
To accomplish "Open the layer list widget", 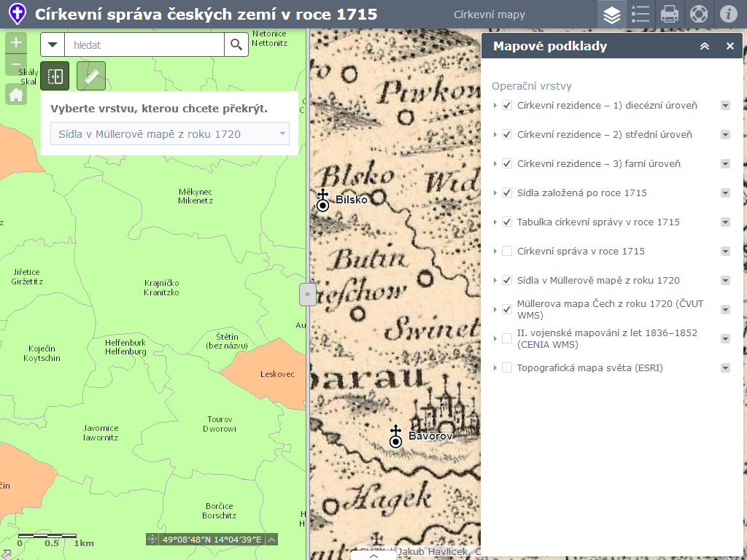I will pos(612,15).
